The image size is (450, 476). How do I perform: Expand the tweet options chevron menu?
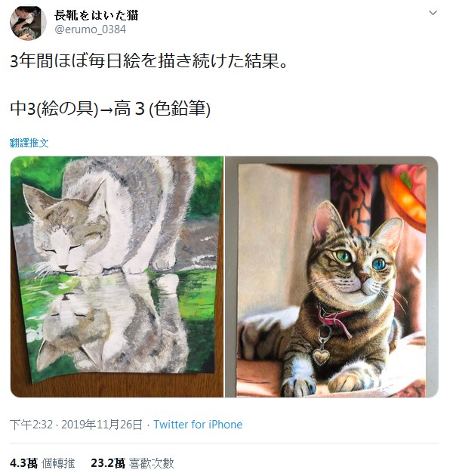433,13
